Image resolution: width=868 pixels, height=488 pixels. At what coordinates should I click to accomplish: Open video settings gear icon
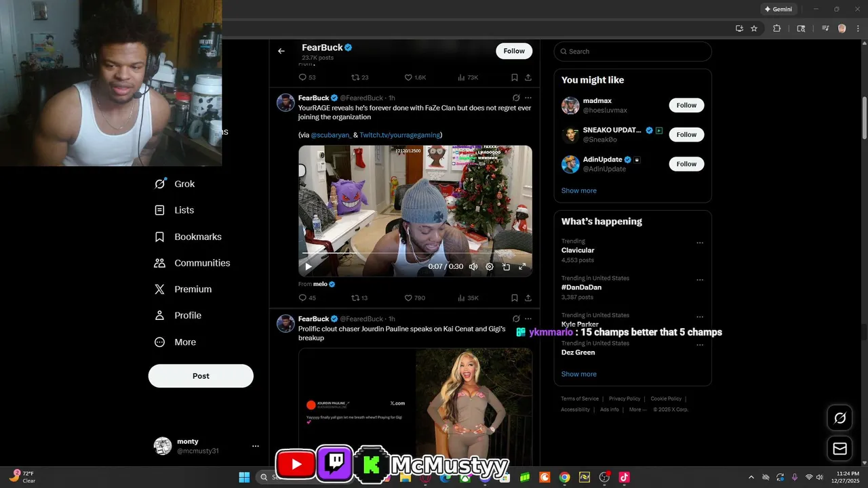point(490,266)
